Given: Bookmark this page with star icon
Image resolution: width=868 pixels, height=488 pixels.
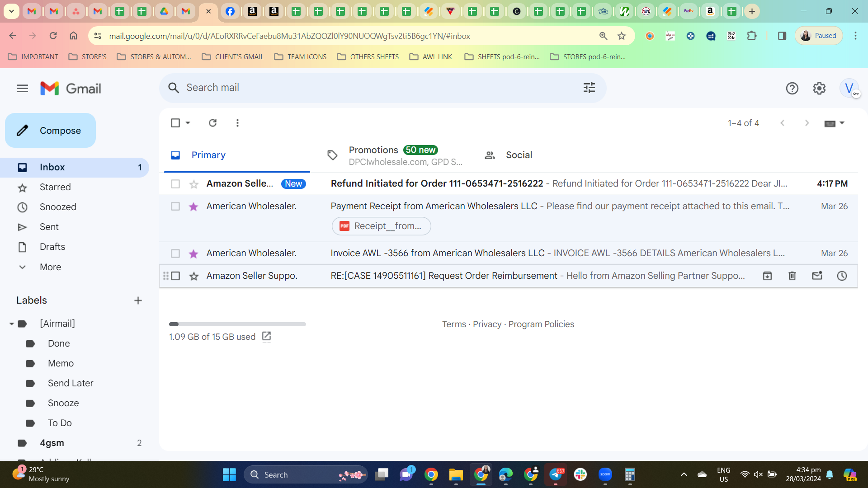Looking at the screenshot, I should [x=622, y=36].
